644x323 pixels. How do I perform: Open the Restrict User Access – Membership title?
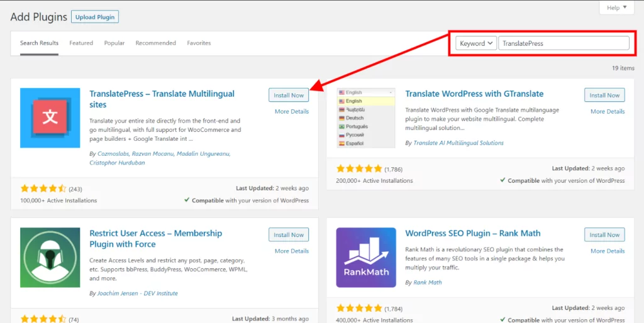[x=156, y=238]
